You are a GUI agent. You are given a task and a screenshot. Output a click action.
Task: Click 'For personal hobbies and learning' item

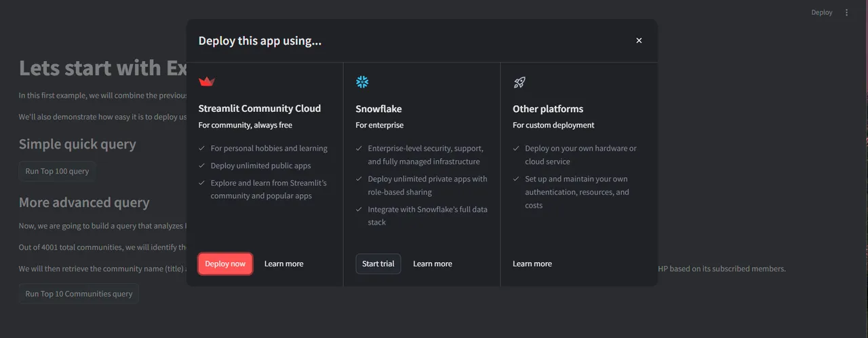269,149
